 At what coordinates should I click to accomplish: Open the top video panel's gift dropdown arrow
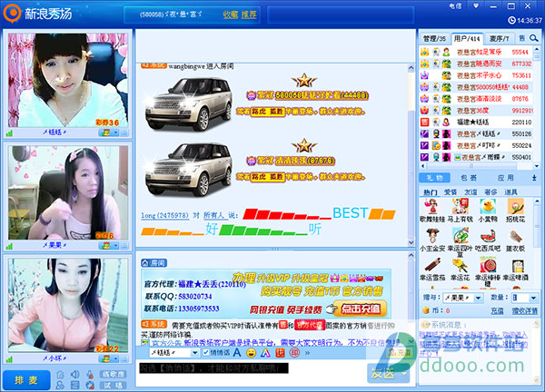coord(115,132)
